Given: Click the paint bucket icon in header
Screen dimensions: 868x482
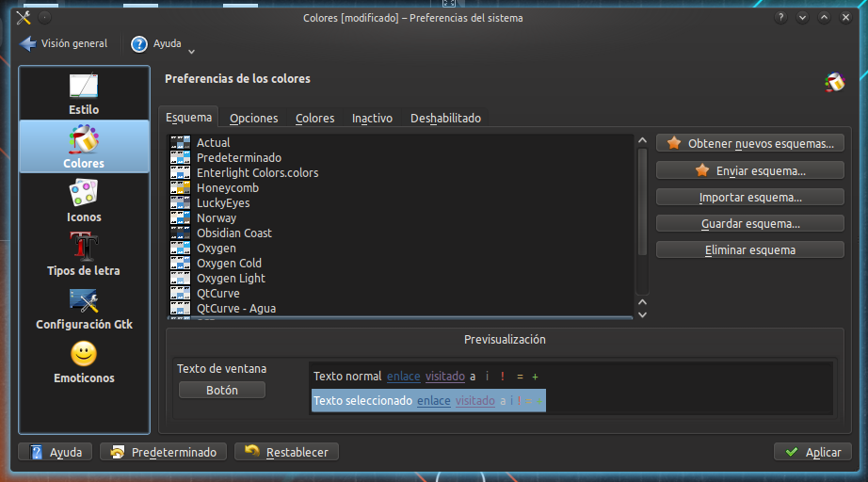Looking at the screenshot, I should coord(835,83).
